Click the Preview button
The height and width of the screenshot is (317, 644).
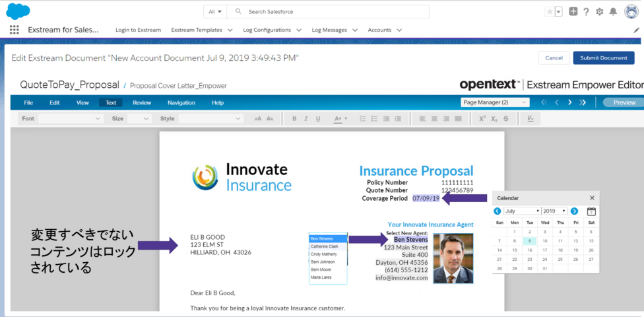(623, 102)
